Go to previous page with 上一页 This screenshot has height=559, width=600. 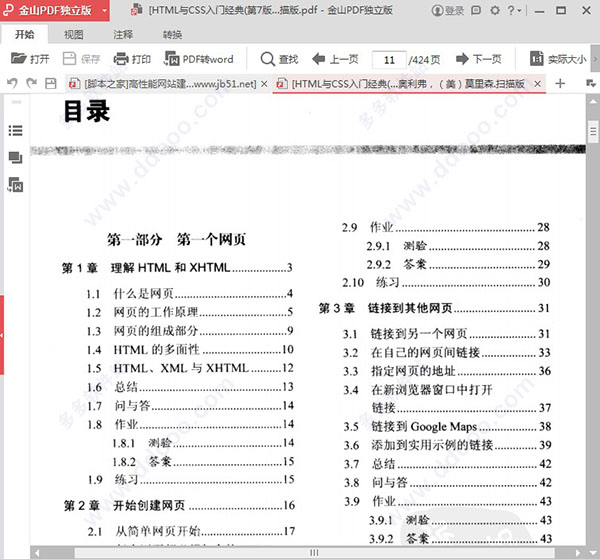pos(335,59)
